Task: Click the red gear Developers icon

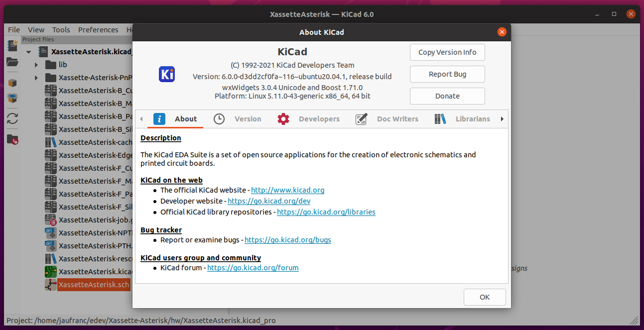Action: tap(283, 119)
